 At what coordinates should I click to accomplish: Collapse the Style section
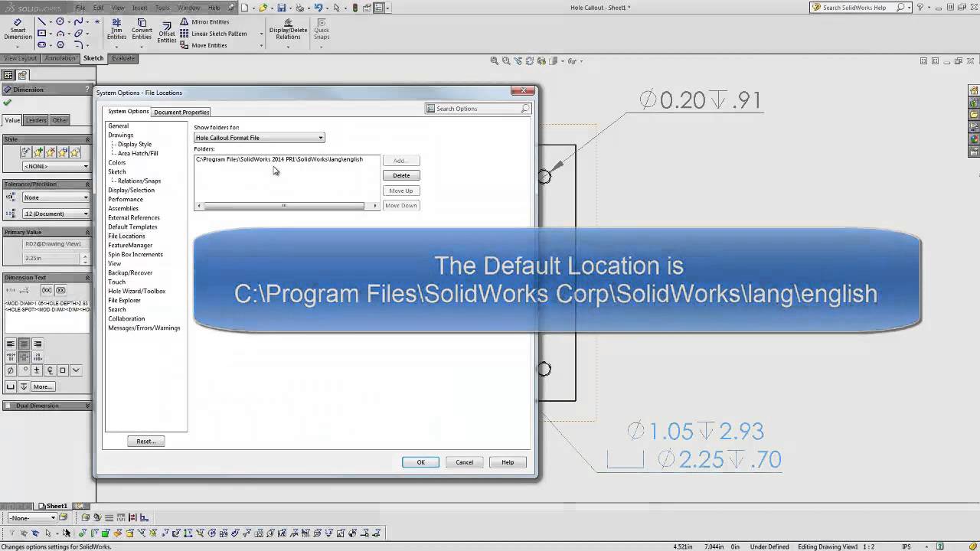[x=87, y=139]
